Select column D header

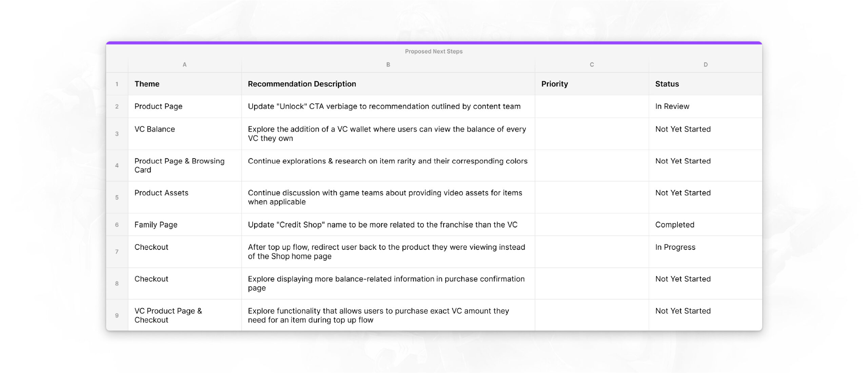pyautogui.click(x=705, y=64)
